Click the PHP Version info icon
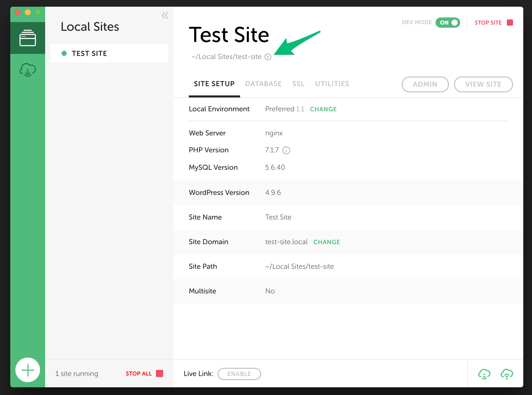This screenshot has height=395, width=532. [286, 150]
